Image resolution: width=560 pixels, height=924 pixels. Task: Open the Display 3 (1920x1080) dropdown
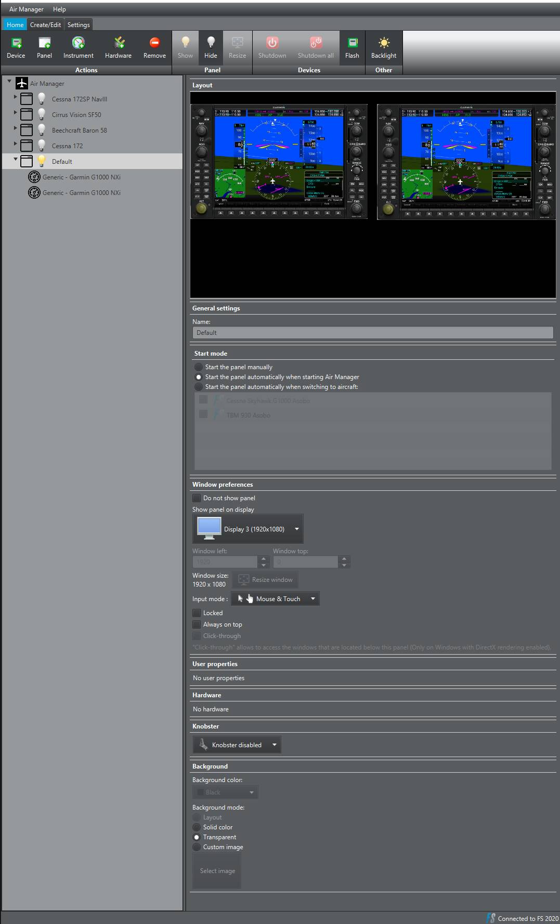click(x=248, y=529)
